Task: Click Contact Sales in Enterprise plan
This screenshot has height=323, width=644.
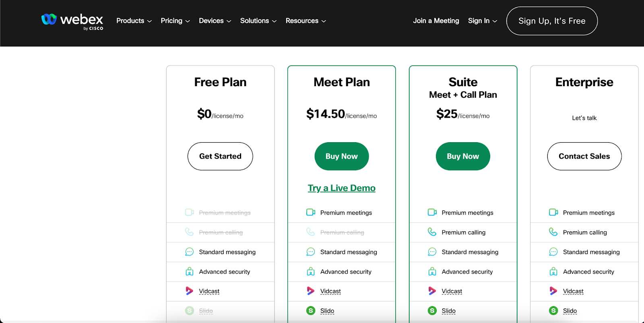Action: (584, 156)
